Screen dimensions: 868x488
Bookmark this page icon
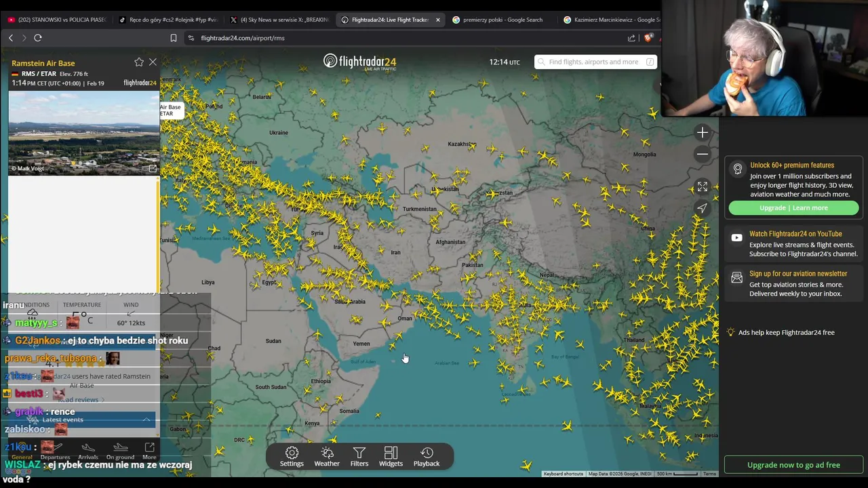(x=174, y=38)
